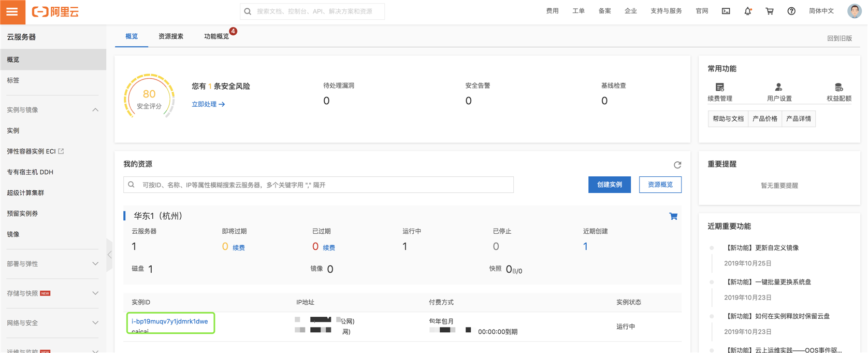Switch to the 概览 tab
The width and height of the screenshot is (868, 353).
132,36
